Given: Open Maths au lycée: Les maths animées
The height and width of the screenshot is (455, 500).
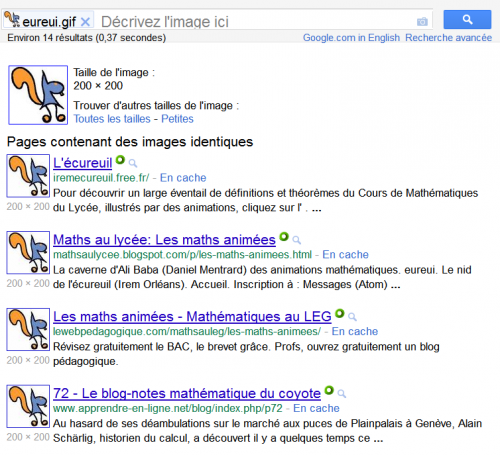Looking at the screenshot, I should coord(164,240).
